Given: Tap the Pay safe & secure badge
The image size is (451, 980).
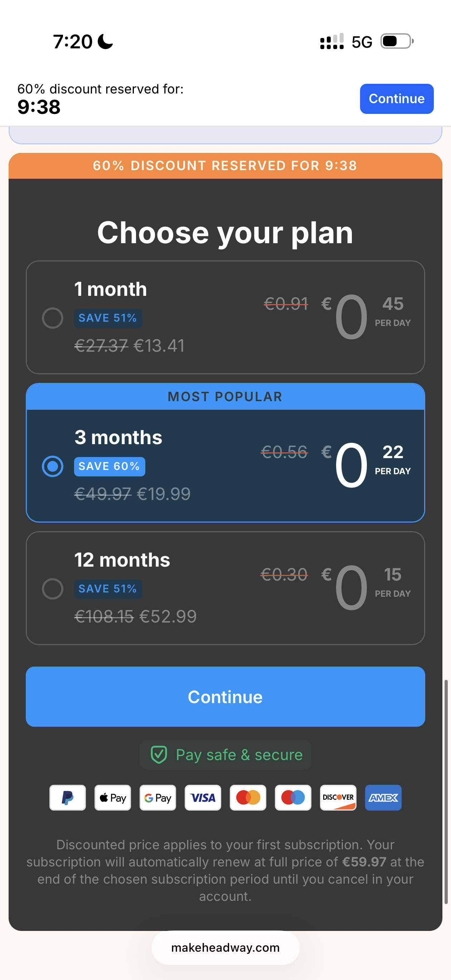Looking at the screenshot, I should pos(225,755).
